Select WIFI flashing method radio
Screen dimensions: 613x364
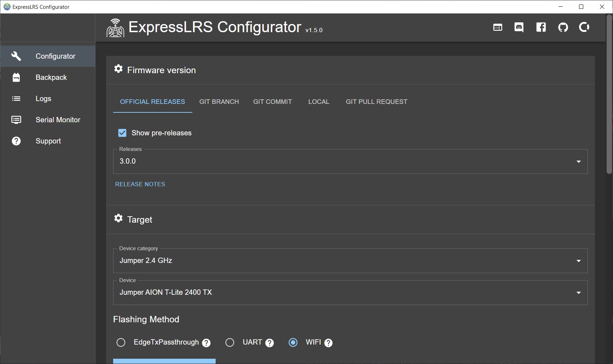coord(293,342)
